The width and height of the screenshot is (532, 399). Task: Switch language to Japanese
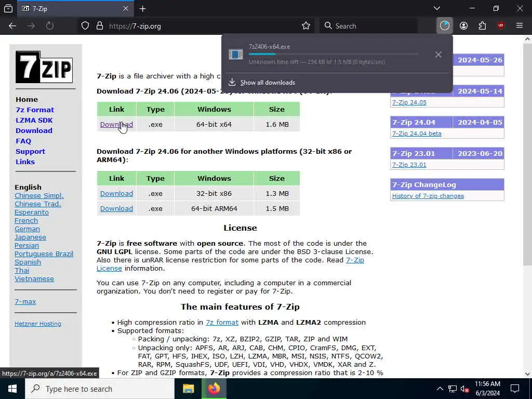click(30, 237)
